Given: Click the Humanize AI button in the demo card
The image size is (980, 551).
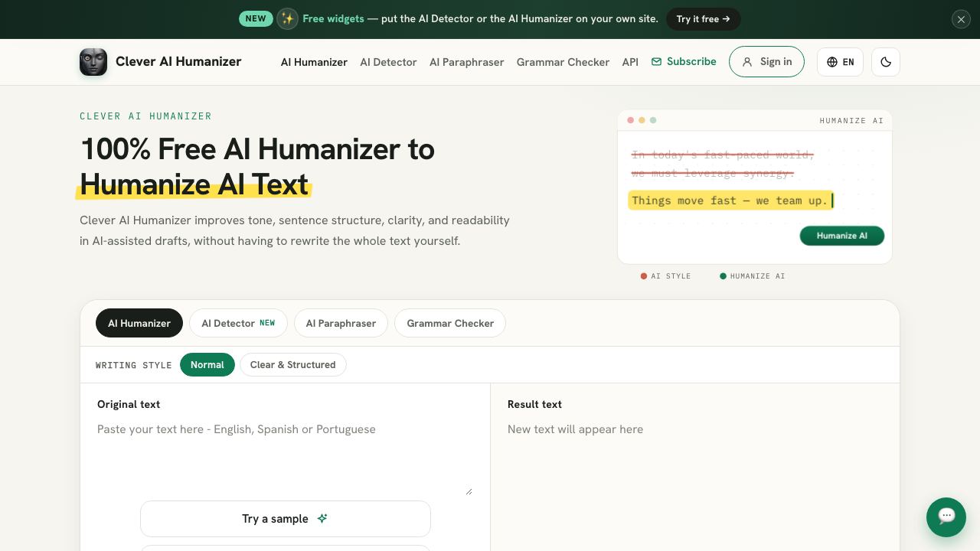Looking at the screenshot, I should (x=842, y=236).
